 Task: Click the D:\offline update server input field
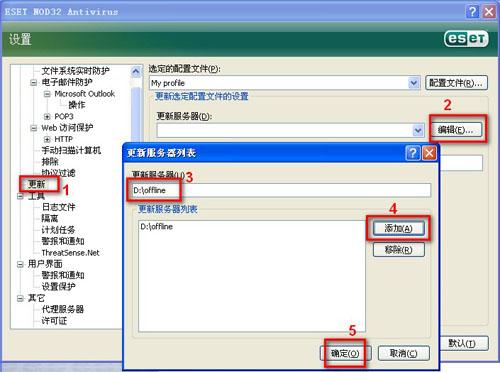280,190
